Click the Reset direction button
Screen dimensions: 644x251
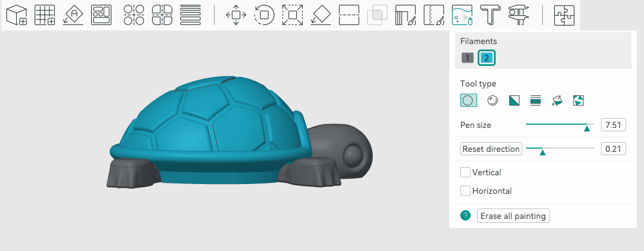tap(491, 149)
